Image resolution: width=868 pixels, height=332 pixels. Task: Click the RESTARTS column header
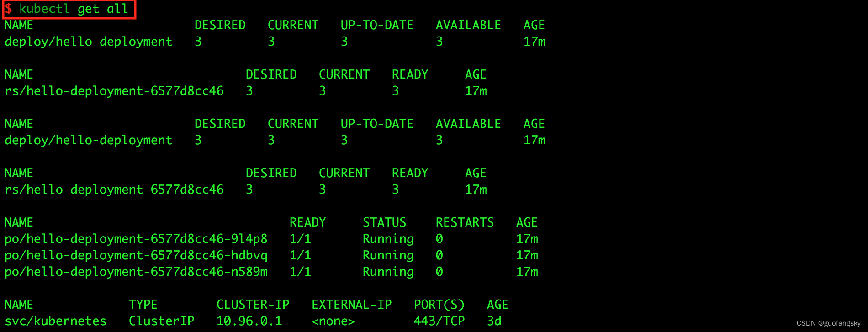tap(465, 222)
